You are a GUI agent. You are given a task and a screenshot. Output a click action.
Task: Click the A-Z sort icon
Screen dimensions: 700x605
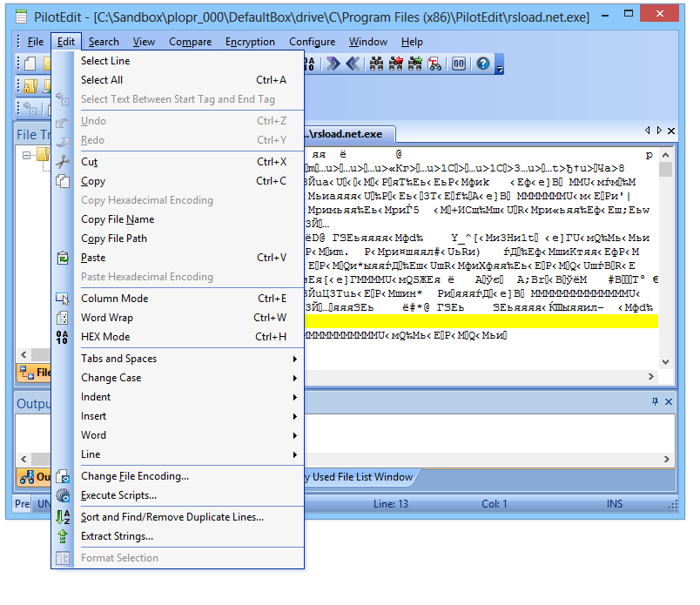63,516
